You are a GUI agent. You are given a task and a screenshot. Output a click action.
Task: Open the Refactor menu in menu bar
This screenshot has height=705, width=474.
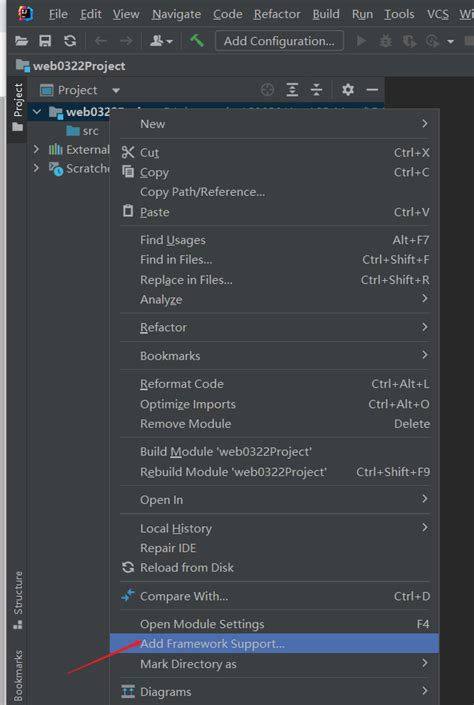point(277,14)
